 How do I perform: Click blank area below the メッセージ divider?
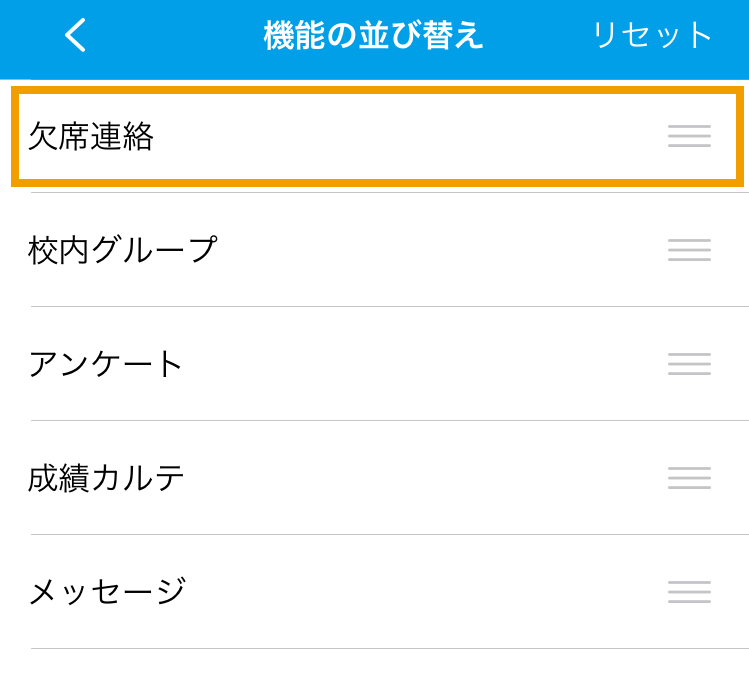[374, 663]
